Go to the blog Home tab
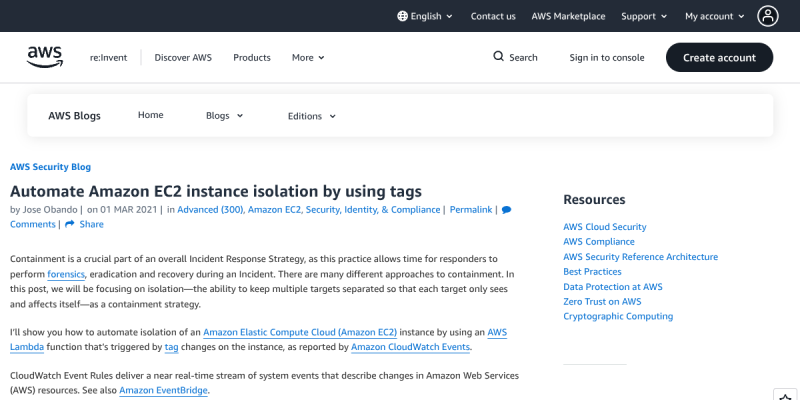This screenshot has width=800, height=400. pyautogui.click(x=151, y=115)
